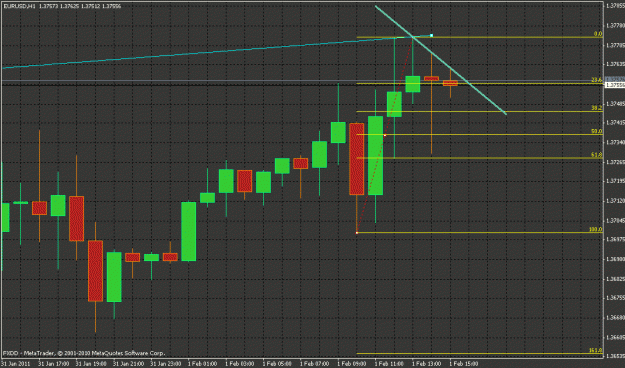Select the Fibonacci 100.0 level label
This screenshot has width=625, height=368.
(x=596, y=229)
